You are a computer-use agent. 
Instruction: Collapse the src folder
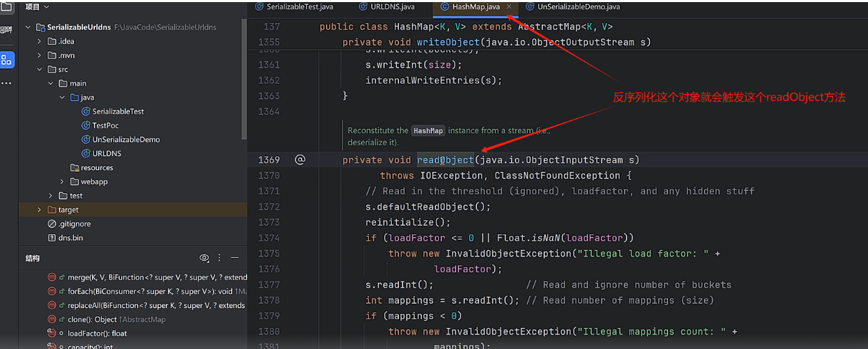tap(40, 69)
